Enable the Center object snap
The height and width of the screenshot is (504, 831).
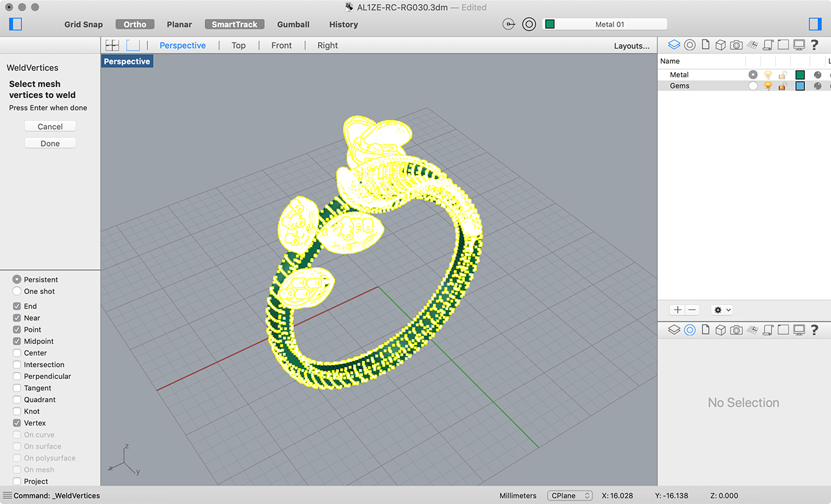click(x=17, y=353)
